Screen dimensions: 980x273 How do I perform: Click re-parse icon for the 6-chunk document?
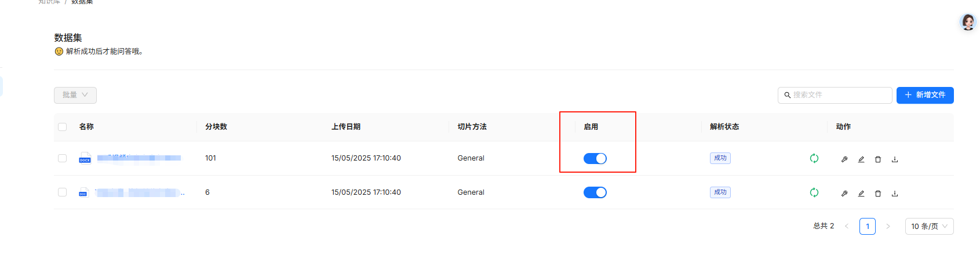[814, 192]
